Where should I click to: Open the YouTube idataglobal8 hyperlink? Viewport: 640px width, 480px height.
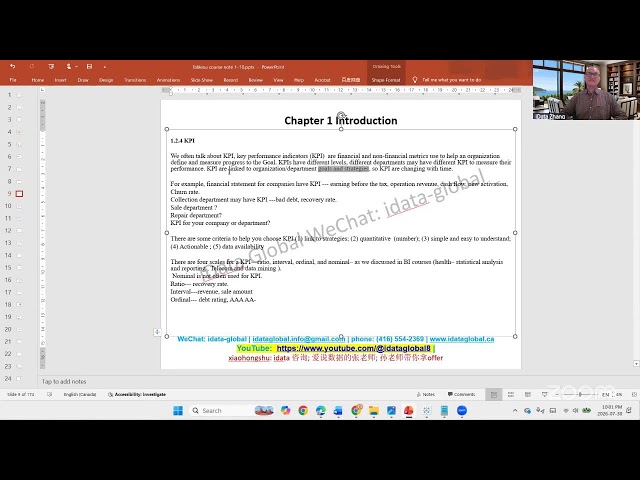coord(353,348)
